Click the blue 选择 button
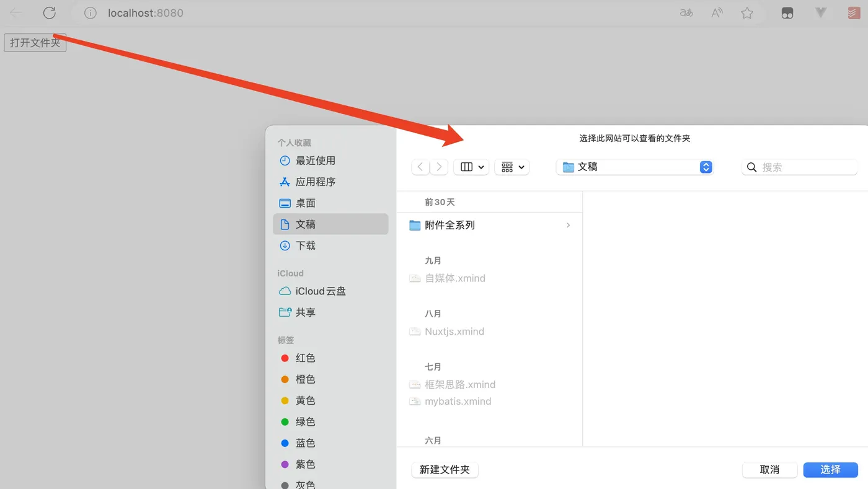Screen dimensions: 868x489 (x=830, y=470)
